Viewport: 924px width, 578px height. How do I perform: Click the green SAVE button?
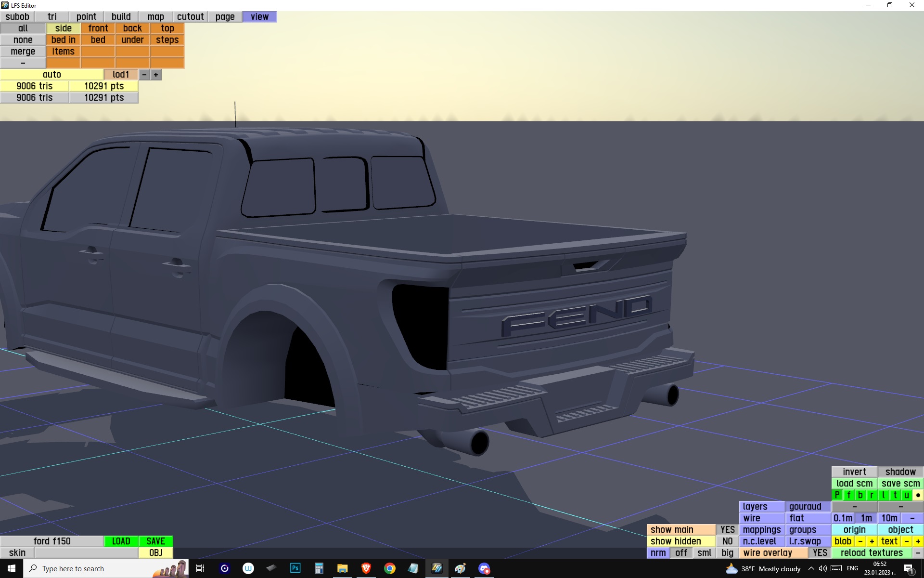tap(156, 541)
